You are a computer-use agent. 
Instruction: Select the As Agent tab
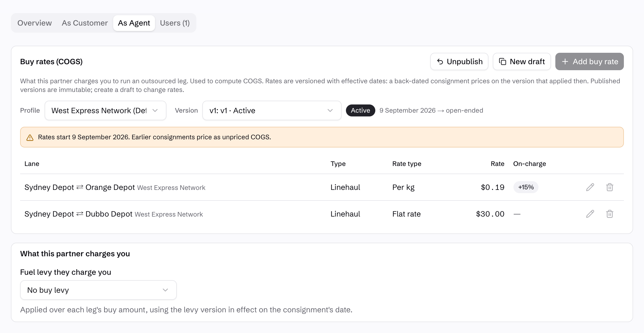(x=134, y=23)
